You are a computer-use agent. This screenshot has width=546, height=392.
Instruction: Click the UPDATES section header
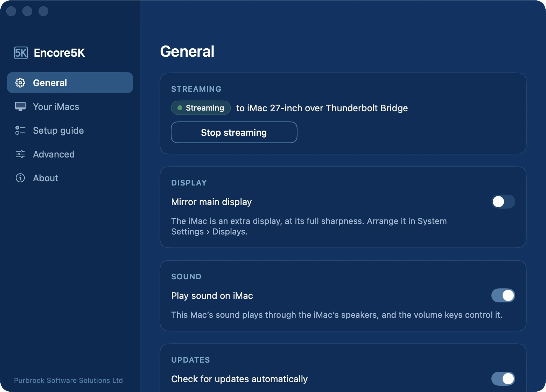pos(191,360)
